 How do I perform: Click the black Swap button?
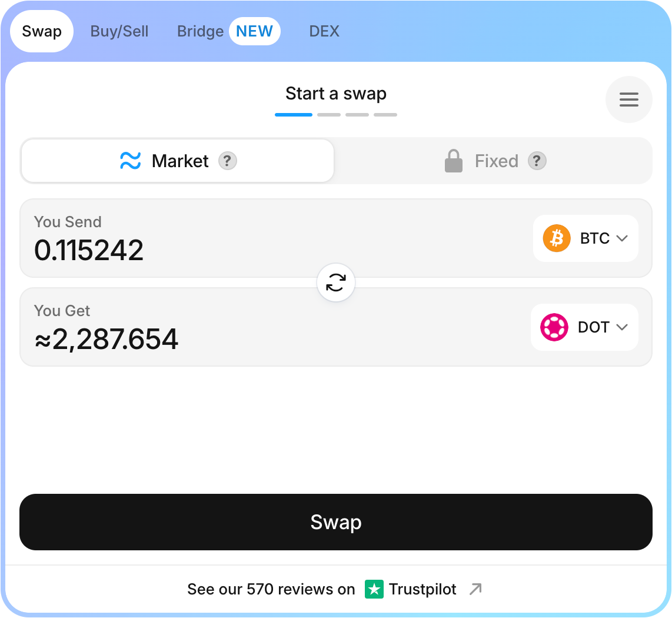(336, 522)
